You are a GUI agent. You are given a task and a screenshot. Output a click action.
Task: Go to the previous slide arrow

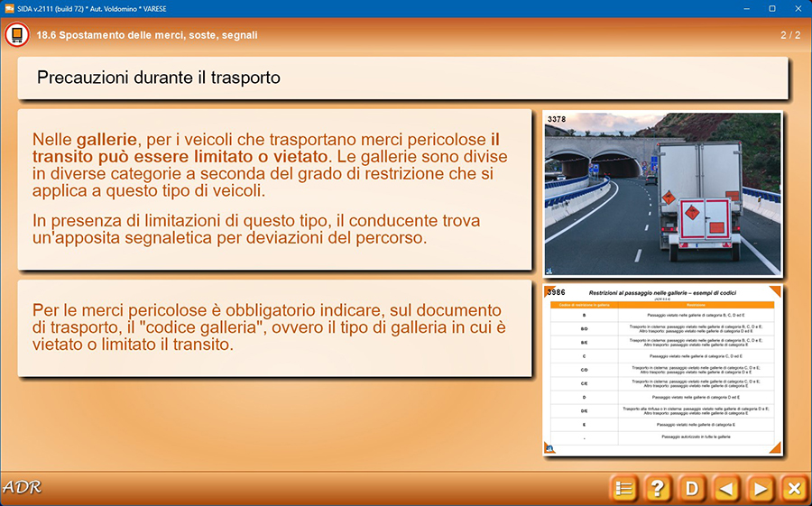[x=726, y=489]
